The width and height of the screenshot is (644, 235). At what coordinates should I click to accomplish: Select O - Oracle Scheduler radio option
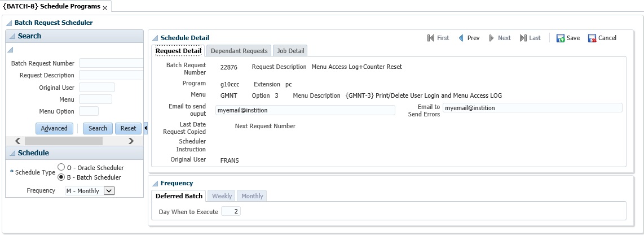pos(61,168)
